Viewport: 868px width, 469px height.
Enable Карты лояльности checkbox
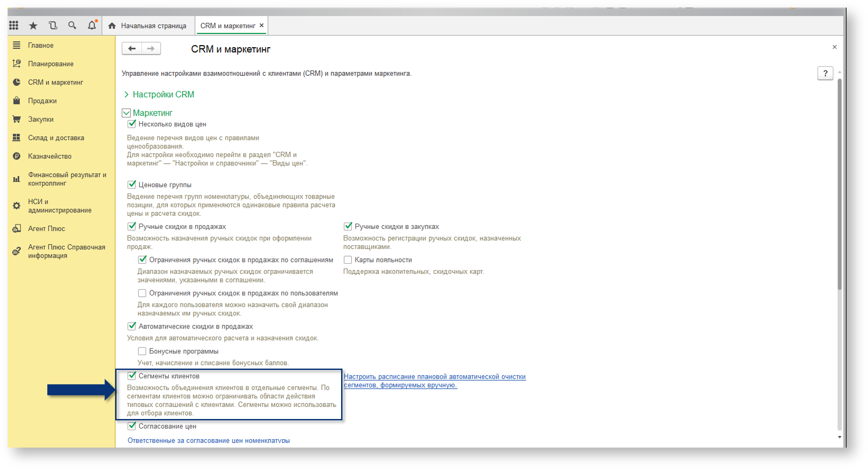pyautogui.click(x=348, y=260)
